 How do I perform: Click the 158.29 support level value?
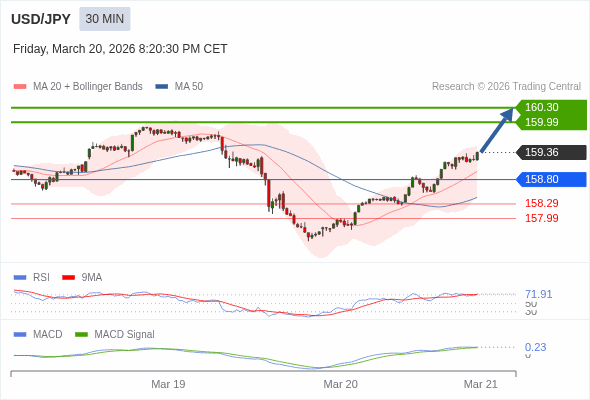[541, 204]
